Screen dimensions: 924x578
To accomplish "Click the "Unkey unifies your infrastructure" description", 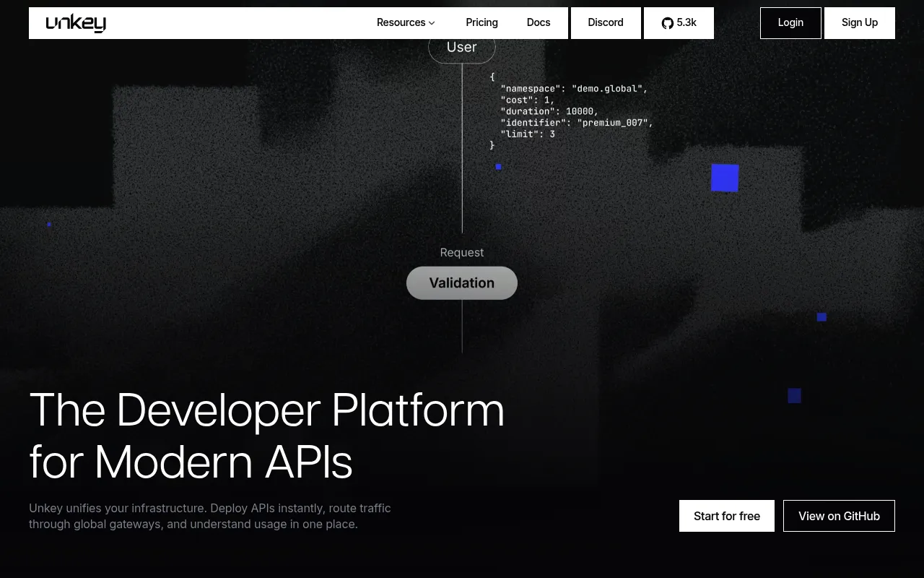I will point(210,516).
